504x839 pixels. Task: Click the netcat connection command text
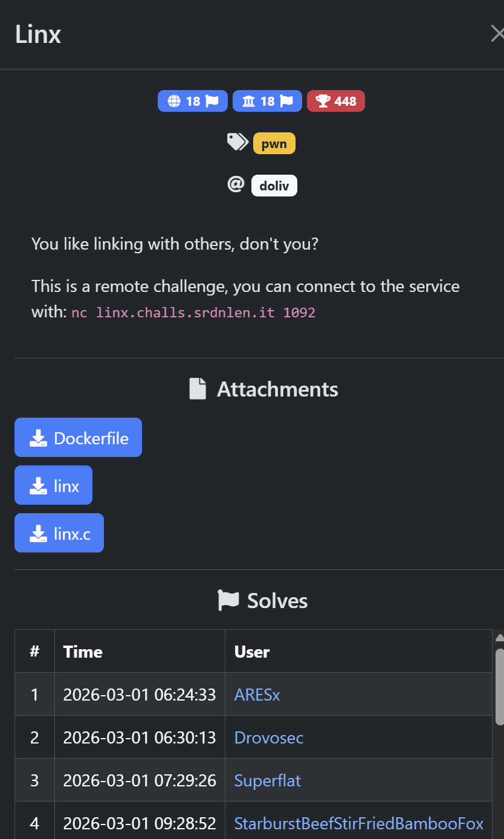pos(193,313)
